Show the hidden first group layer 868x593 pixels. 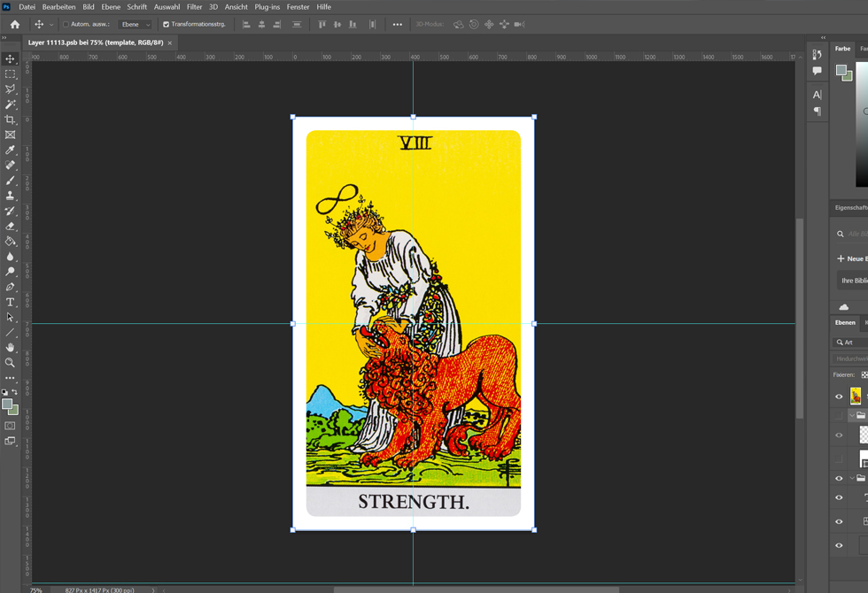839,415
